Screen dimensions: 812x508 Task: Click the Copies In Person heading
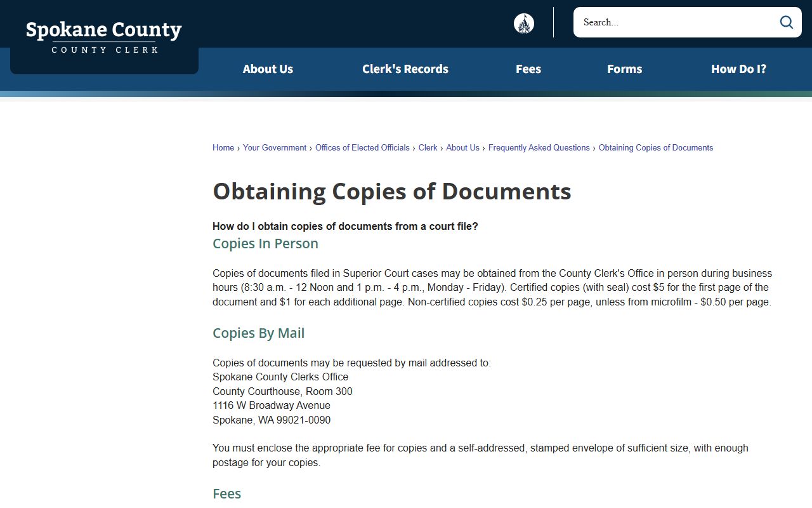tap(265, 244)
